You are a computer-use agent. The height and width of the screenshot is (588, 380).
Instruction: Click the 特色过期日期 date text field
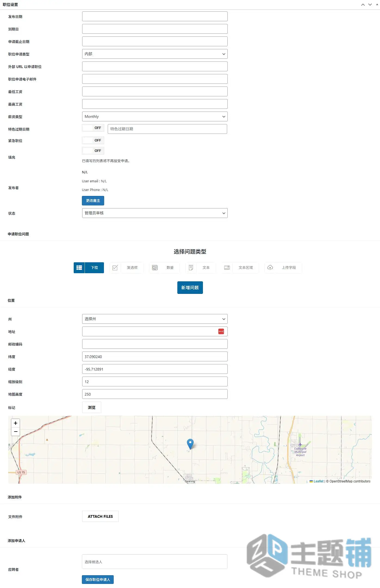coord(167,129)
